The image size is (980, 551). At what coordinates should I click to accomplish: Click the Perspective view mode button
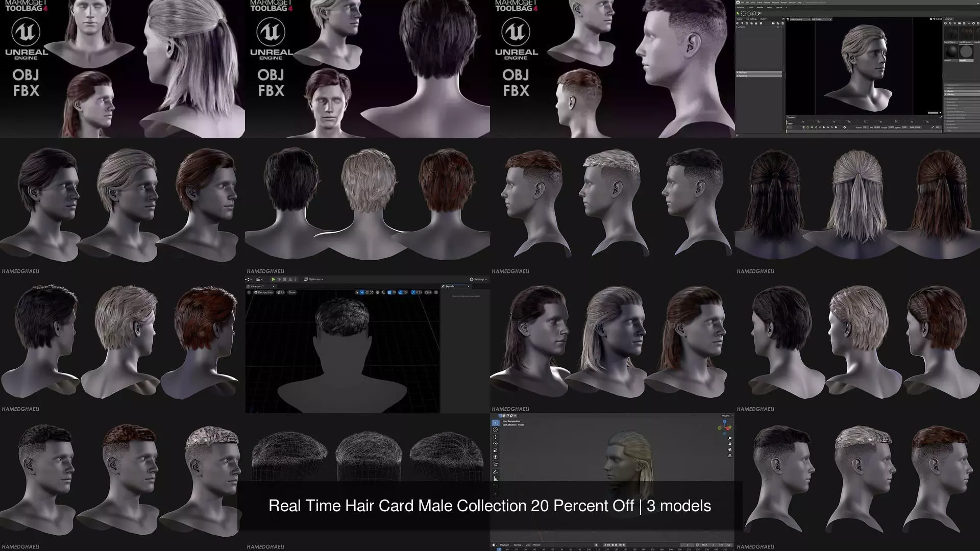(x=264, y=292)
